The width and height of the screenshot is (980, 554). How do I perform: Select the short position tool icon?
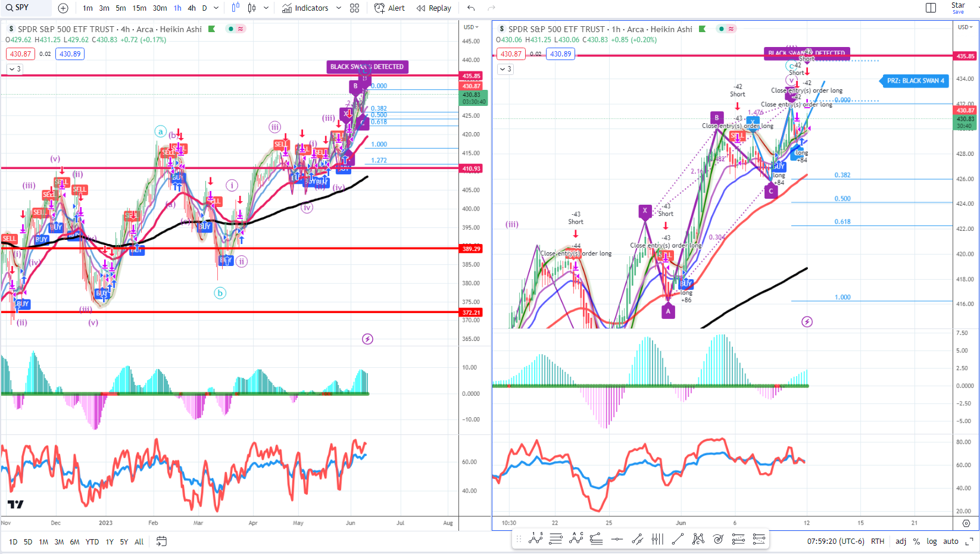(759, 539)
